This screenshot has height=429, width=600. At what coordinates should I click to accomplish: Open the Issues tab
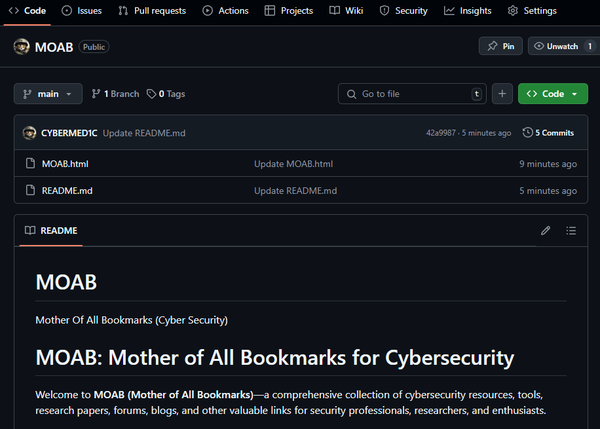pyautogui.click(x=80, y=11)
